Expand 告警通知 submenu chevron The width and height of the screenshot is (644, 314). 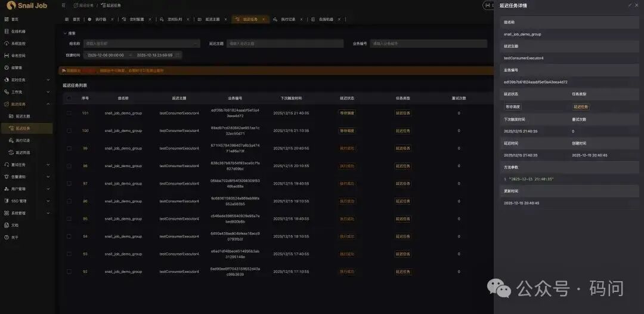(x=48, y=177)
